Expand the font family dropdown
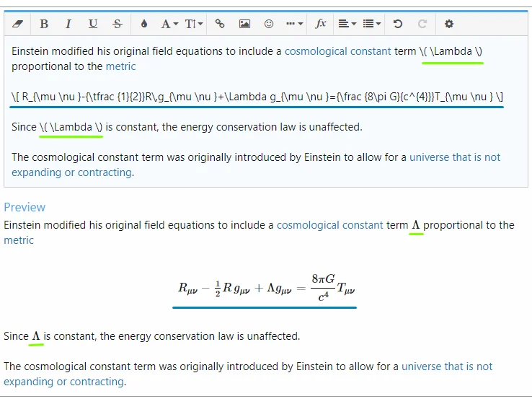Screen dimensions: 532x404 click(169, 24)
